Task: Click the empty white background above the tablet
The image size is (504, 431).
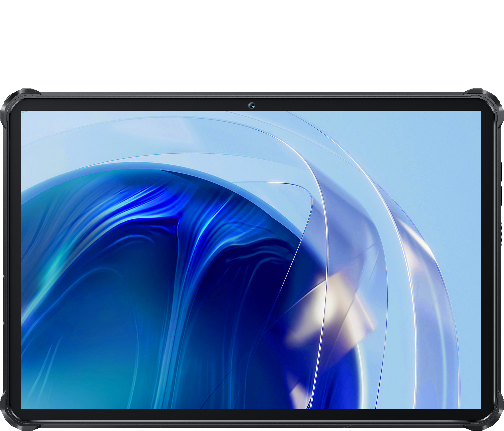Action: 252,44
